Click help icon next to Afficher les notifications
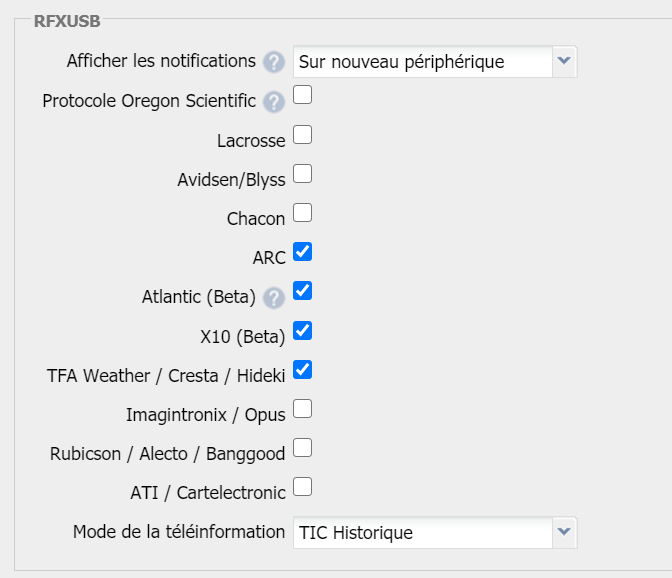 pos(274,62)
